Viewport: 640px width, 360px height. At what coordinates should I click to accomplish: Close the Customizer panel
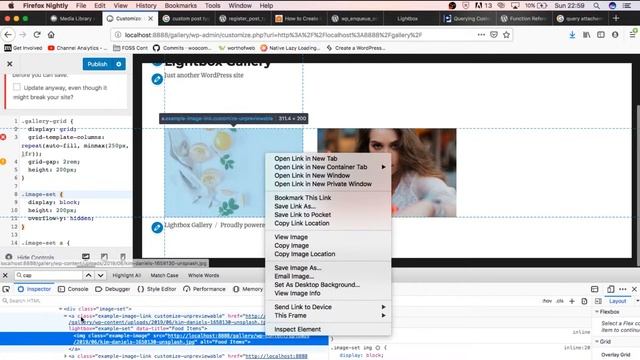(10, 64)
